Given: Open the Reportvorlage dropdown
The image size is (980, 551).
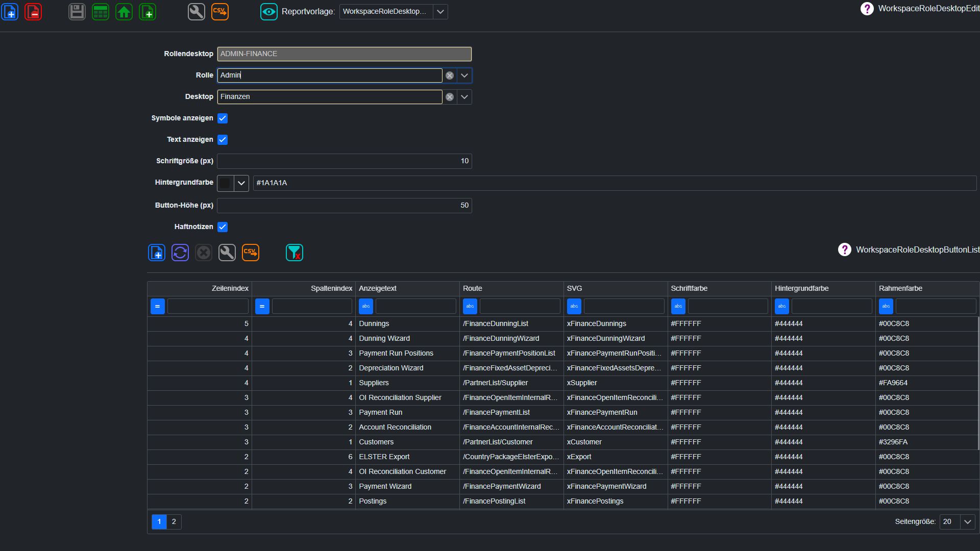Looking at the screenshot, I should (x=440, y=12).
